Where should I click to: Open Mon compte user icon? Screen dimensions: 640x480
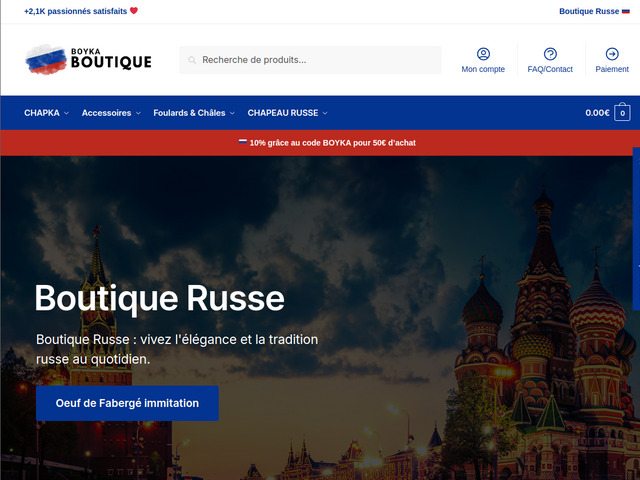pyautogui.click(x=483, y=54)
